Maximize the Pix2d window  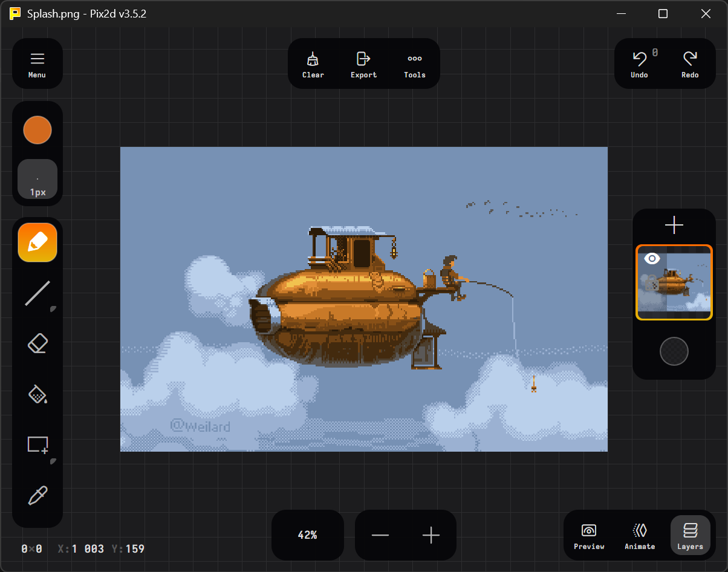click(x=663, y=13)
